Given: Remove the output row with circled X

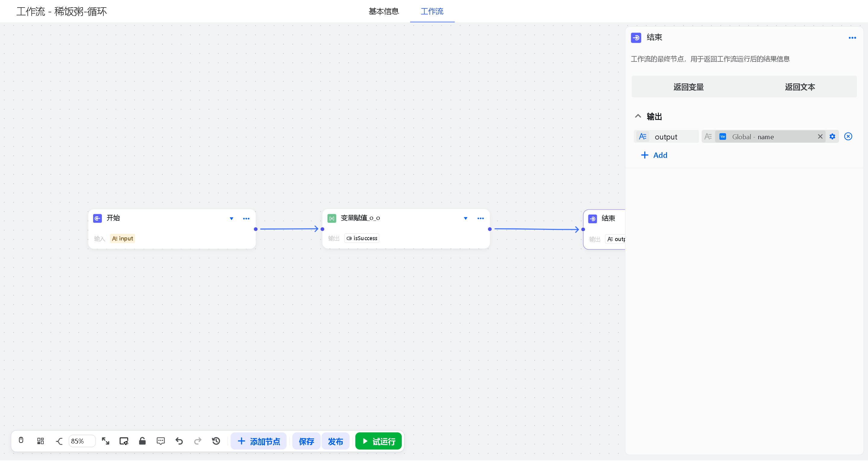Looking at the screenshot, I should coord(848,136).
